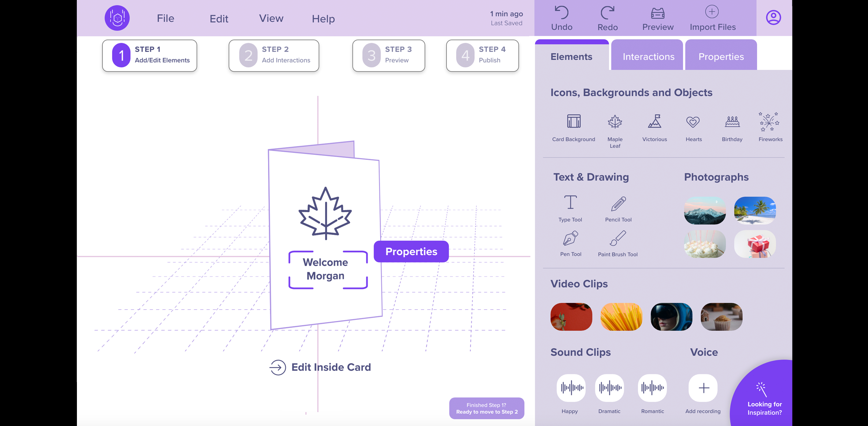Switch to the Interactions tab
Screen dimensions: 868x426
648,56
